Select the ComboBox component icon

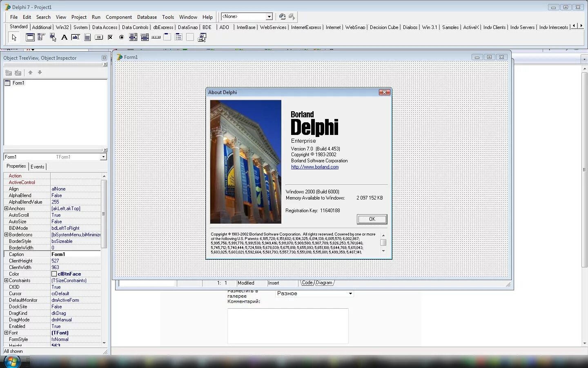point(145,37)
